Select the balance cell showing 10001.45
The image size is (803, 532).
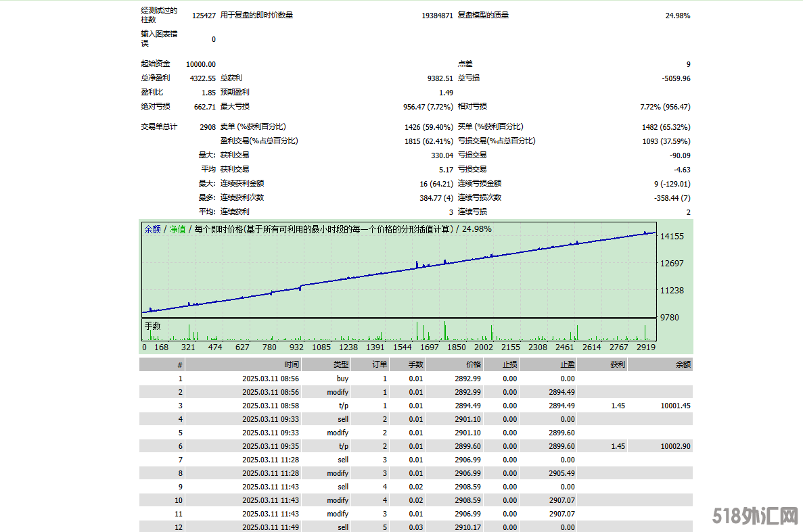point(674,406)
